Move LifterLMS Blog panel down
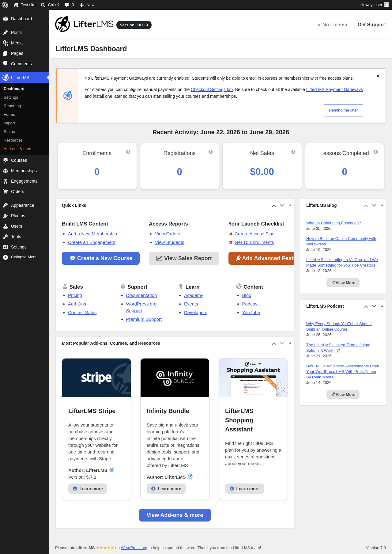392x554 pixels. [x=374, y=206]
